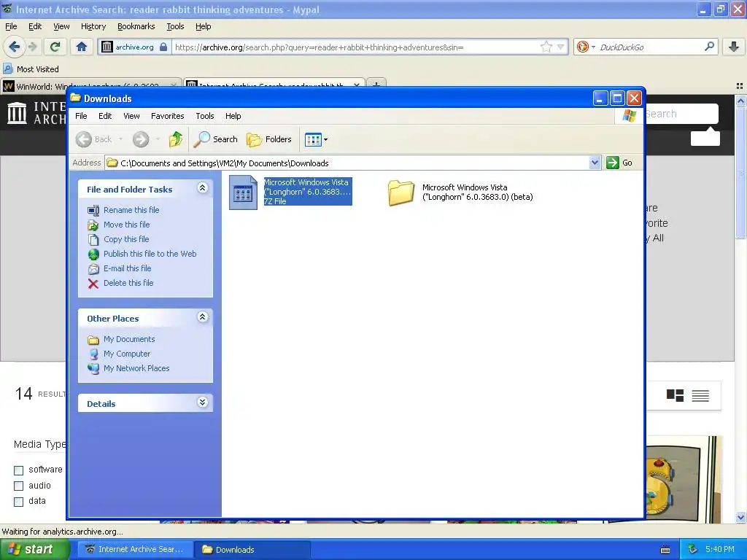This screenshot has height=560, width=747.
Task: Open the Explorer View menu
Action: pyautogui.click(x=131, y=116)
